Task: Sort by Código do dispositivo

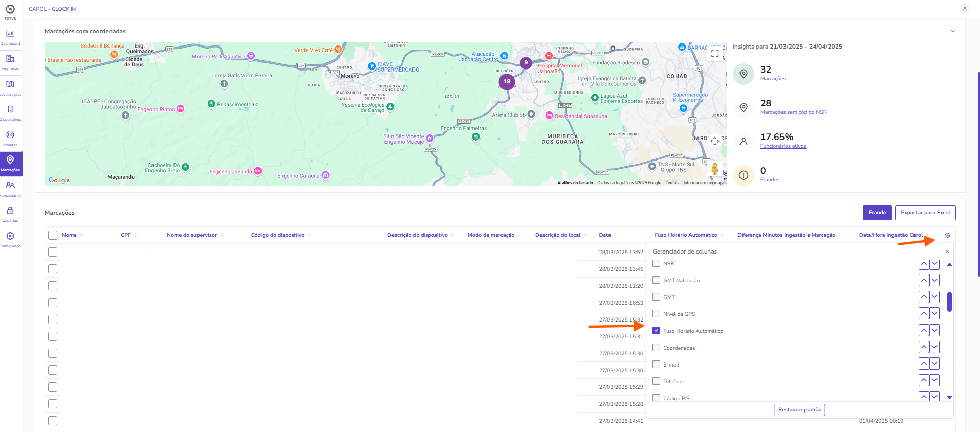Action: click(281, 235)
